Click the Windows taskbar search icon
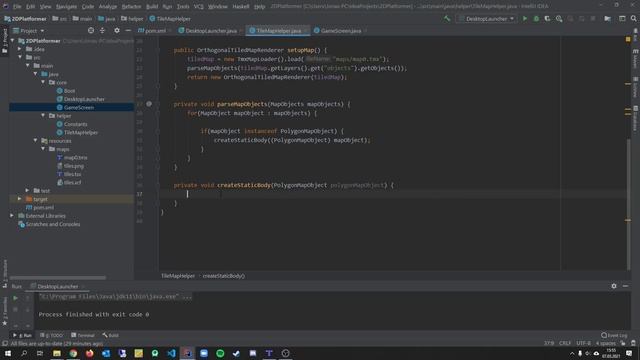The height and width of the screenshot is (360, 640). [24, 353]
